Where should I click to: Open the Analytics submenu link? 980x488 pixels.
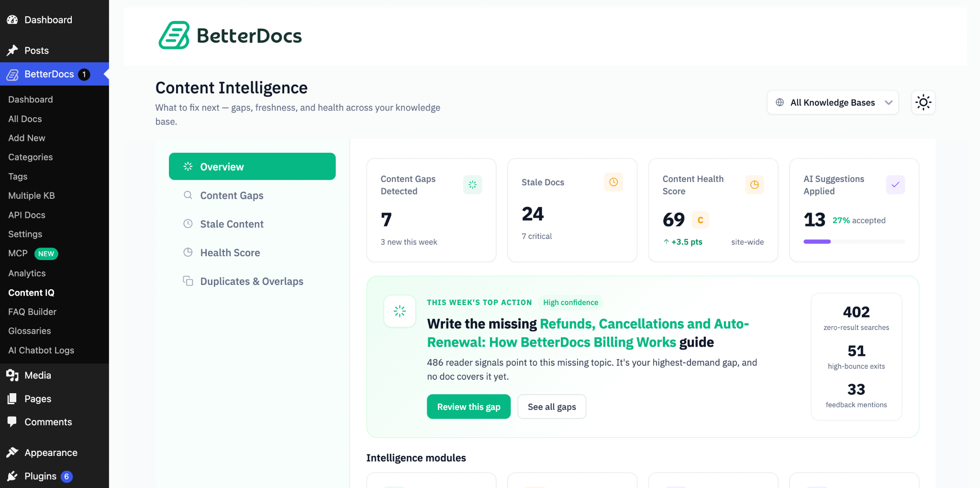[27, 273]
